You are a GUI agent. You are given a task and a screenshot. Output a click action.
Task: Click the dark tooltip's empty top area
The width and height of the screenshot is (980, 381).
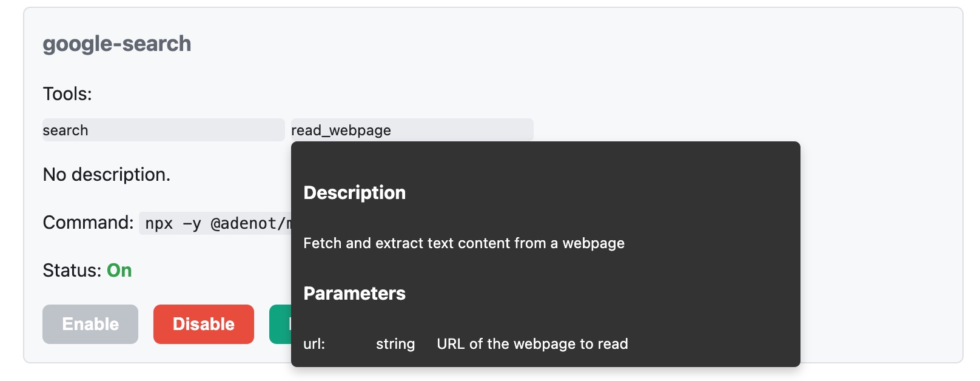coord(546,159)
